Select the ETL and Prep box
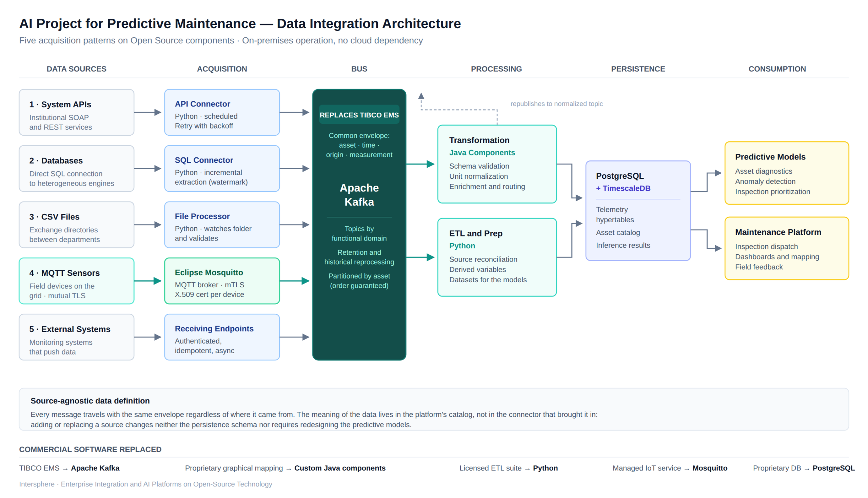Viewport: 868px width, 498px height. point(497,257)
